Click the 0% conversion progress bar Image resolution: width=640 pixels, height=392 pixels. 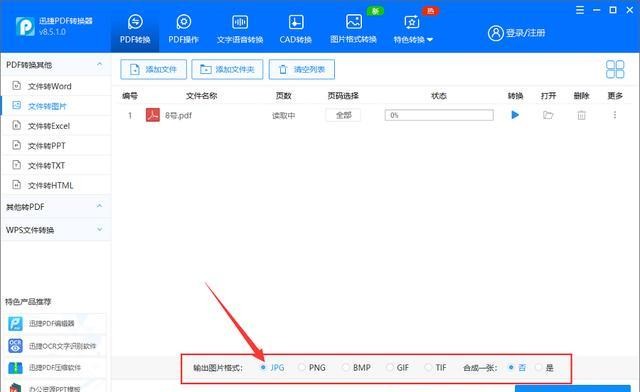coord(439,115)
